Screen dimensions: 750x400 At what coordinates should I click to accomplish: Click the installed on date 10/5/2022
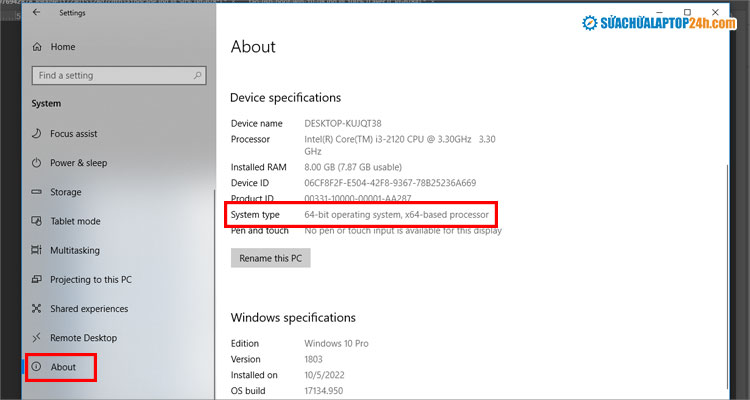(x=324, y=375)
